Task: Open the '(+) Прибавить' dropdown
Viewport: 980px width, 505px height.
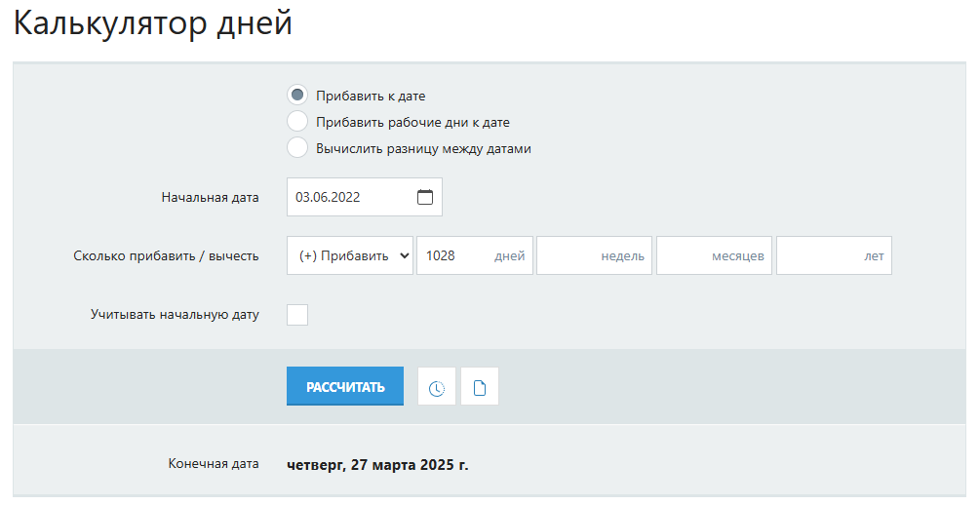Action: tap(350, 255)
